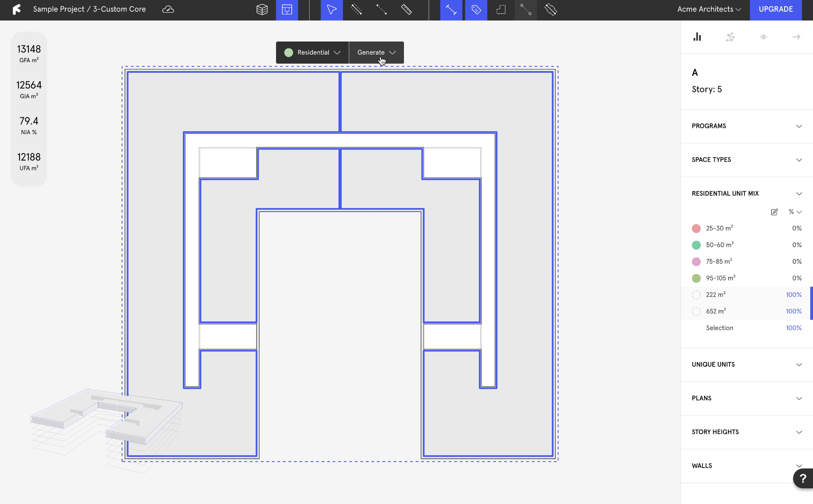The width and height of the screenshot is (813, 504).
Task: Open the Residential program dropdown
Action: point(312,53)
